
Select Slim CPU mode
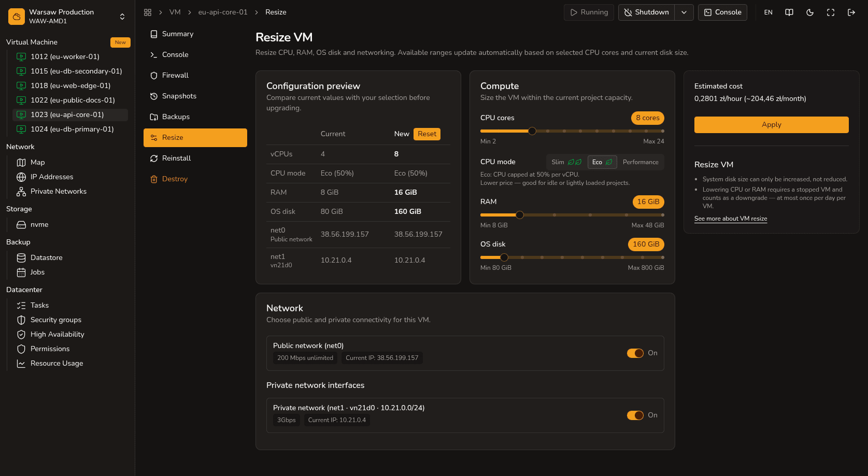[566, 162]
